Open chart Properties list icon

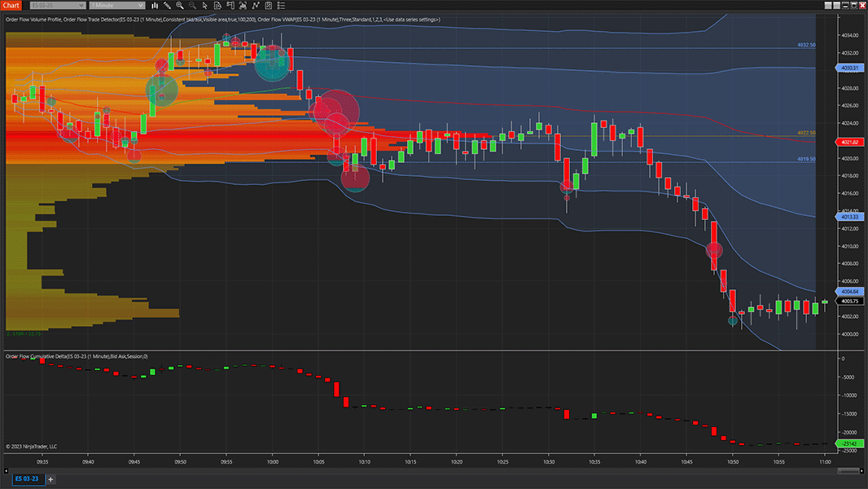point(281,5)
